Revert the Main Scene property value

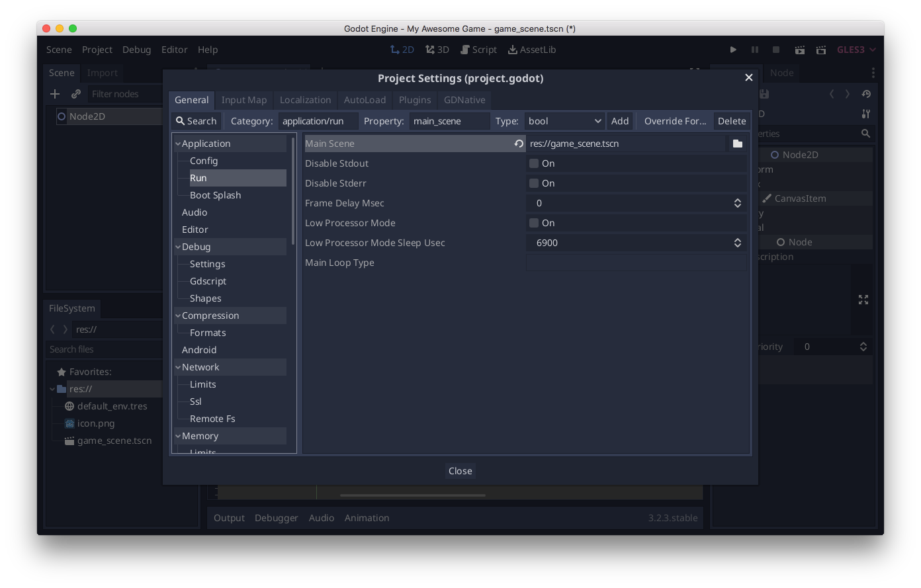519,144
